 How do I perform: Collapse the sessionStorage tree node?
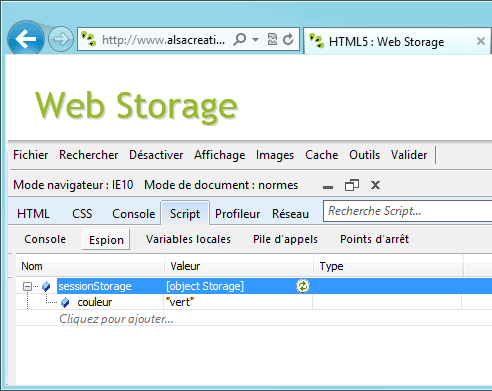[x=27, y=286]
